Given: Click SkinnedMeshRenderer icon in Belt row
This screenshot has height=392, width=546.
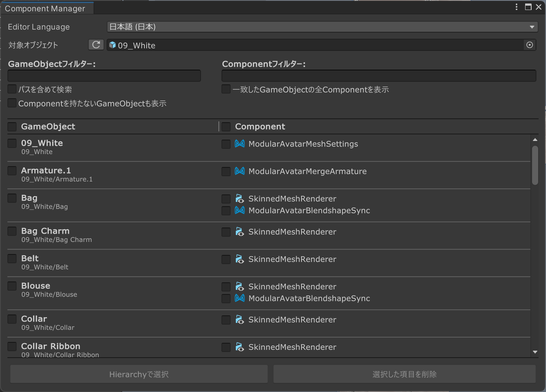Looking at the screenshot, I should (x=239, y=259).
